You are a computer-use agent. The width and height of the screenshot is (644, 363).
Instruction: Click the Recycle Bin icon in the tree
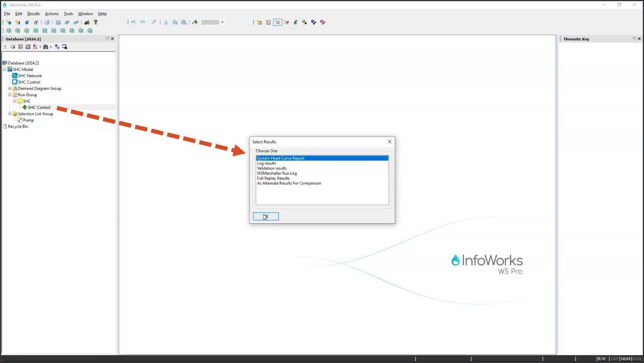5,126
